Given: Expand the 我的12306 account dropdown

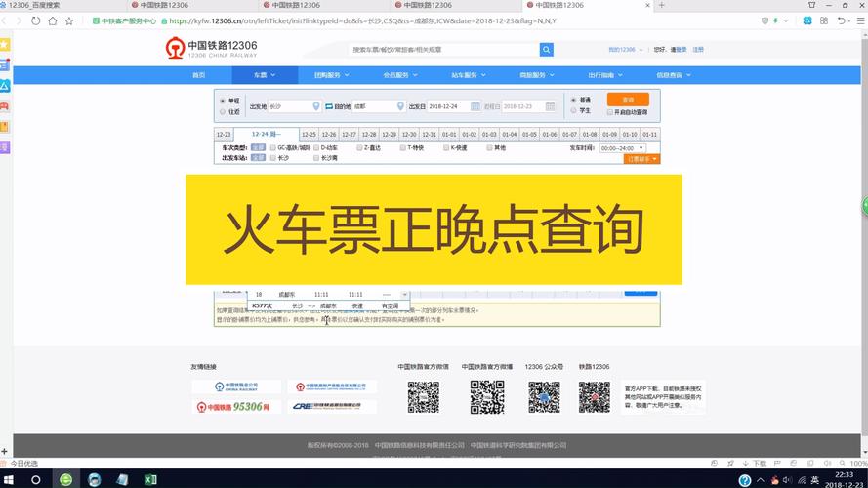Looking at the screenshot, I should 626,50.
